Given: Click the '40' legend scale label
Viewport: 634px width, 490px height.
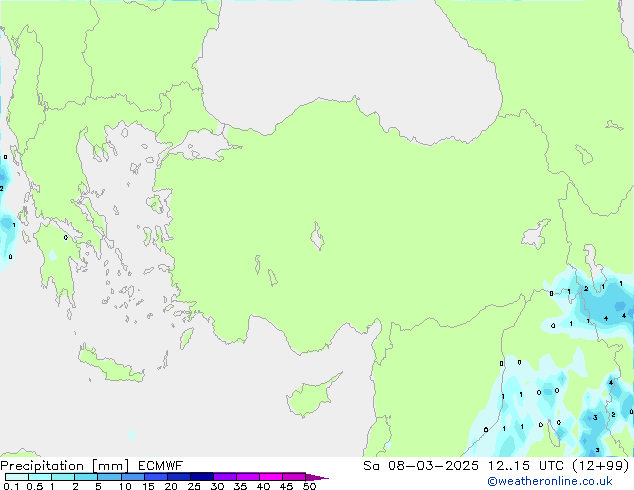Looking at the screenshot, I should [x=264, y=486].
